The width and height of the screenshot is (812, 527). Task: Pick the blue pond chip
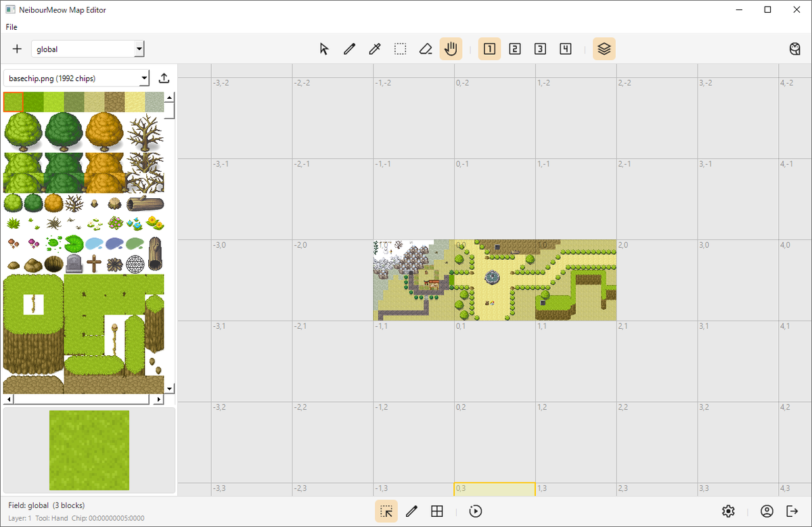pos(94,244)
